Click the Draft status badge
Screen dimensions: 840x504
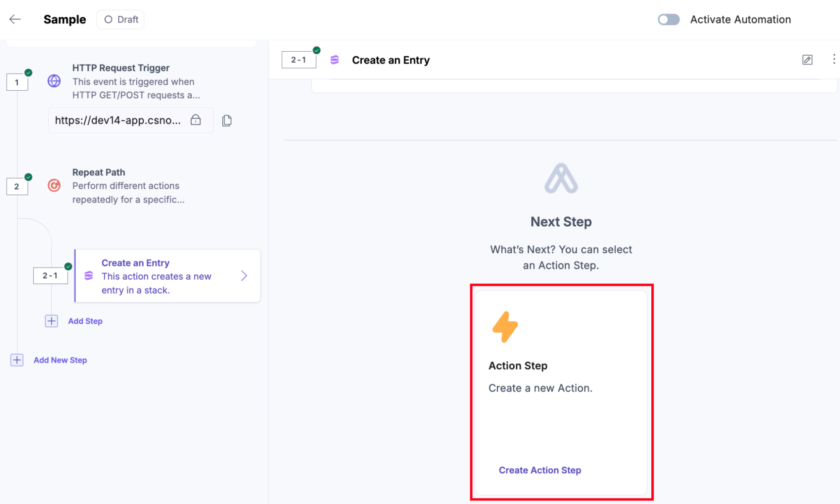[121, 20]
